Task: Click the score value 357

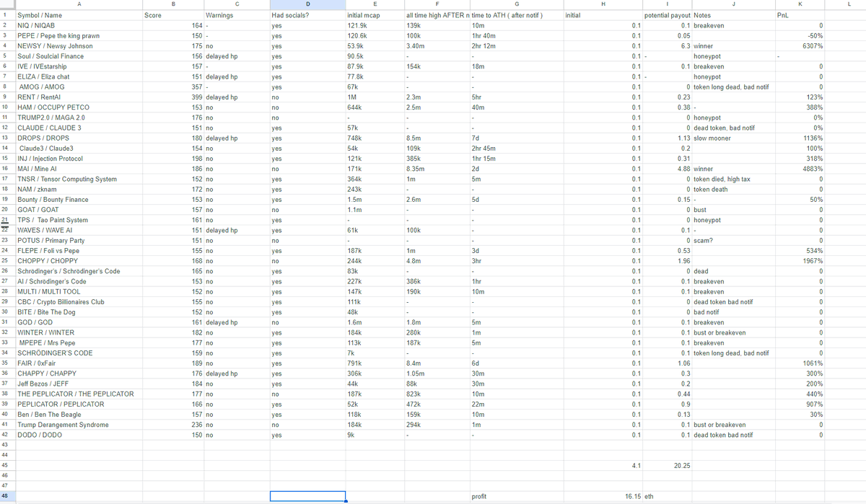Action: (196, 87)
